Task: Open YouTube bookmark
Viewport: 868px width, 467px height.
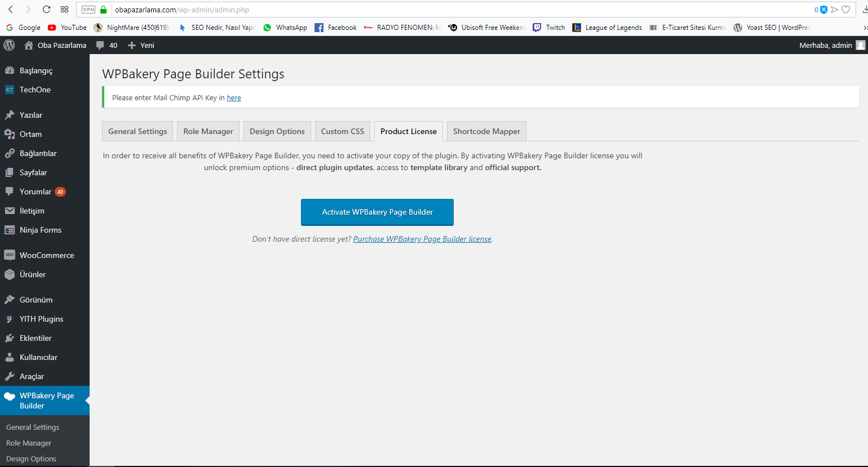Action: pos(67,27)
